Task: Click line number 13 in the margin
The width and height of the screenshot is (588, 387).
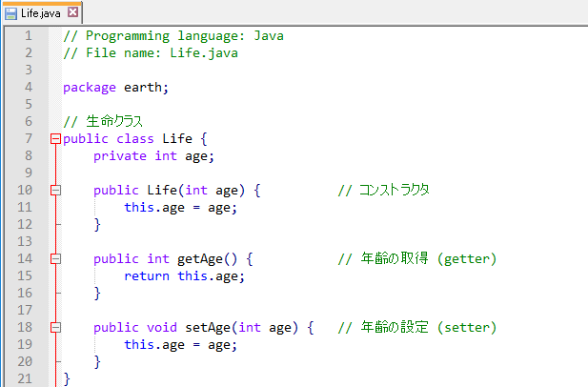Action: click(x=25, y=242)
